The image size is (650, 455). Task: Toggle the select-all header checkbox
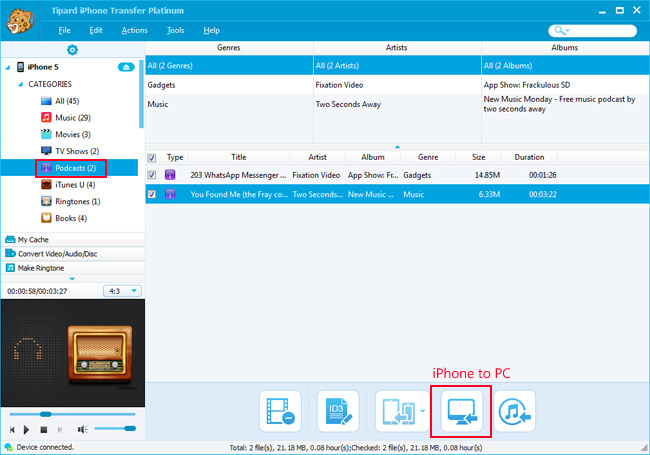(x=152, y=157)
